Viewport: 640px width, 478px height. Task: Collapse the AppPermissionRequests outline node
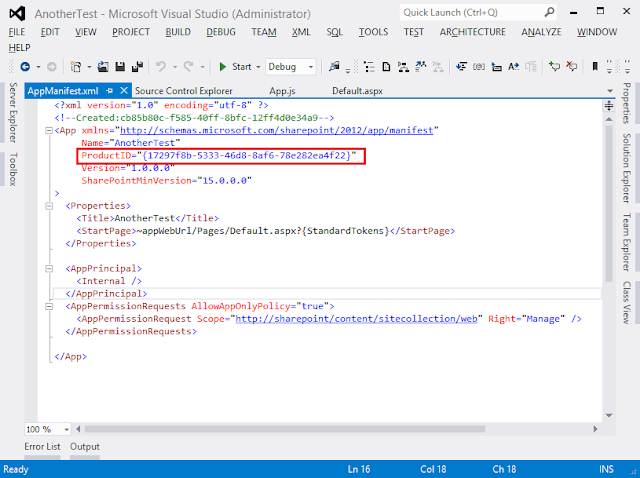[x=49, y=307]
